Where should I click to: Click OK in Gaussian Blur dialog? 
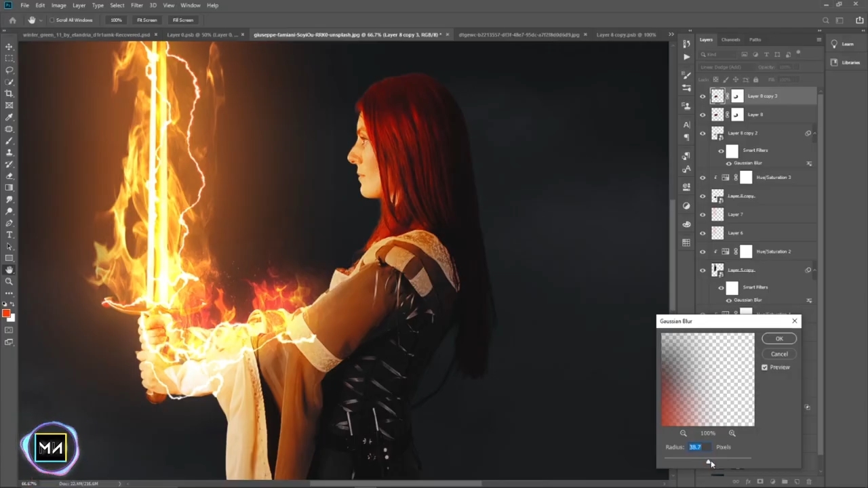click(x=778, y=339)
